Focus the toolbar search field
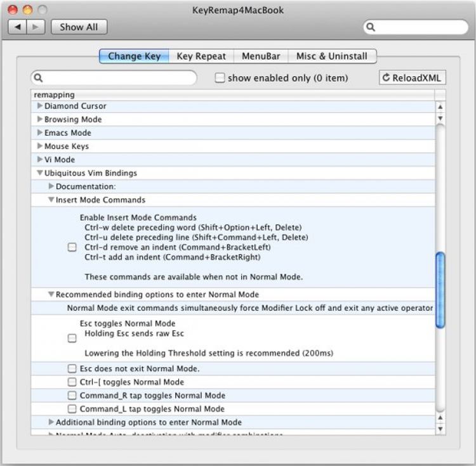Image resolution: width=476 pixels, height=466 pixels. click(416, 27)
